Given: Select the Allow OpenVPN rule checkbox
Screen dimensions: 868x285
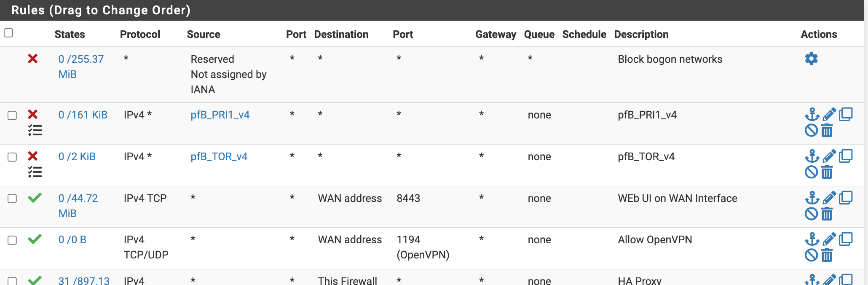Looking at the screenshot, I should pos(12,240).
